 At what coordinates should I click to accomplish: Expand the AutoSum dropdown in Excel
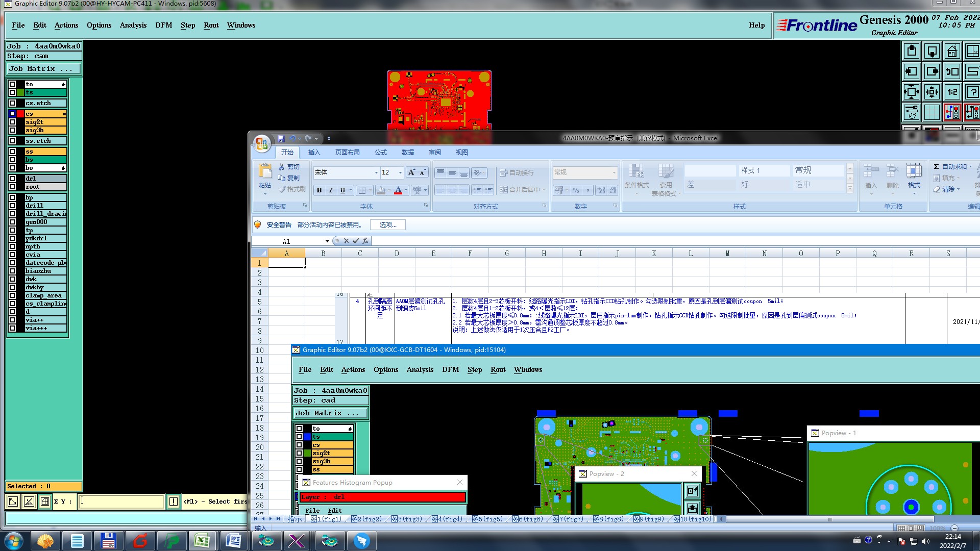(x=971, y=167)
